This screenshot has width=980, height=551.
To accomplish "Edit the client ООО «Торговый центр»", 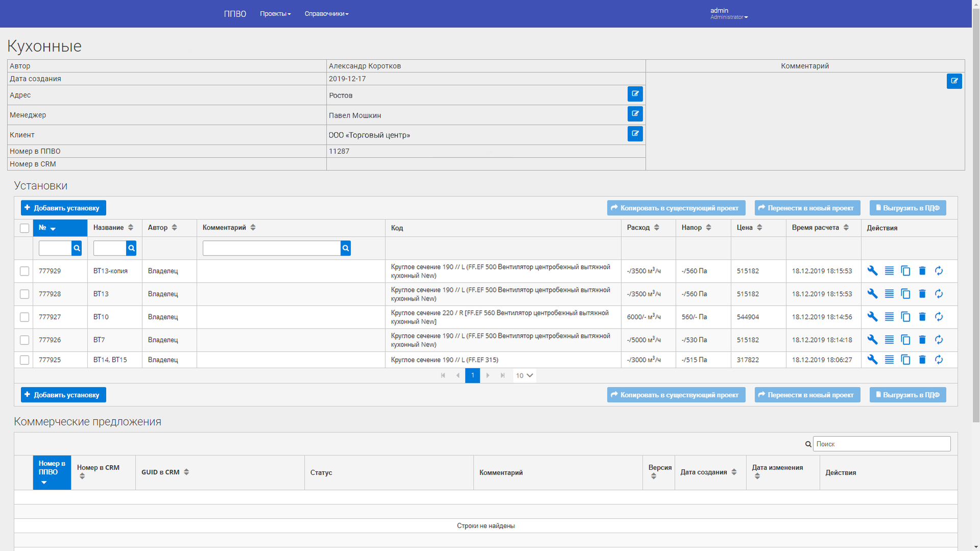I will click(635, 134).
